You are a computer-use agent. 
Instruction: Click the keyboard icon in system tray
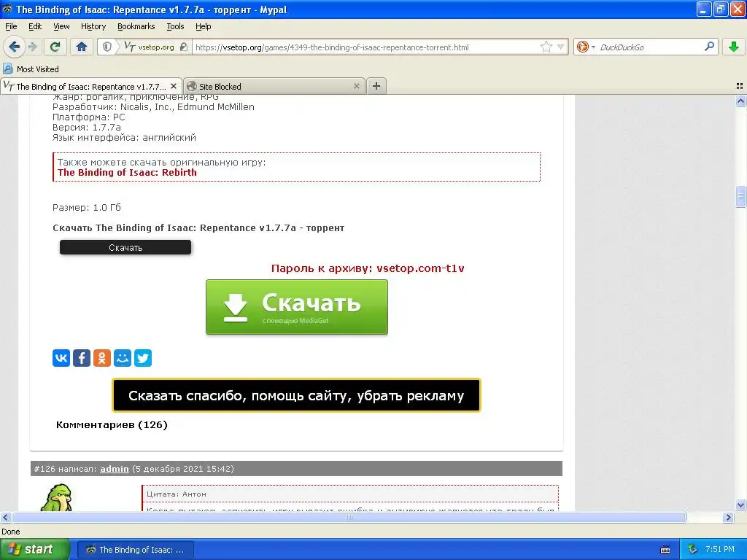click(x=665, y=550)
